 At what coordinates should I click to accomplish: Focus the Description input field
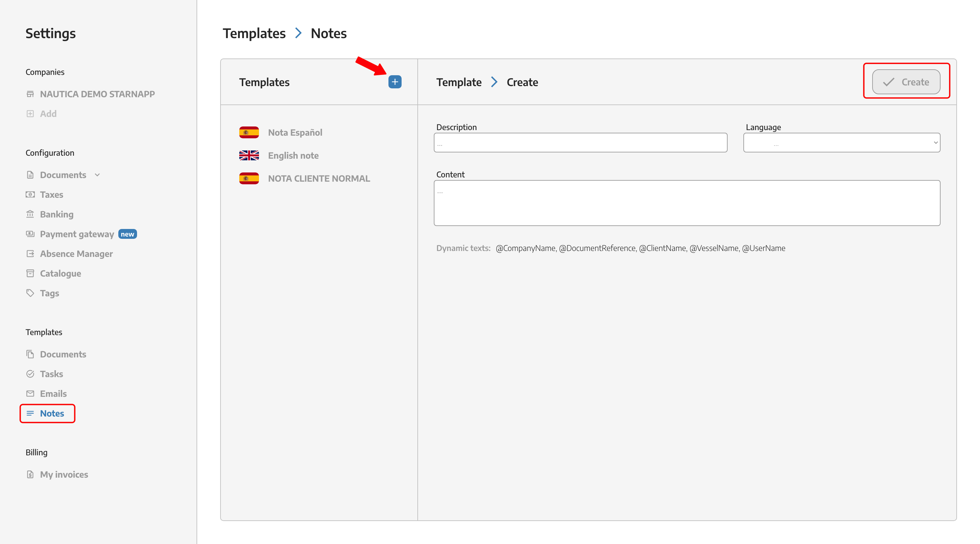(581, 143)
